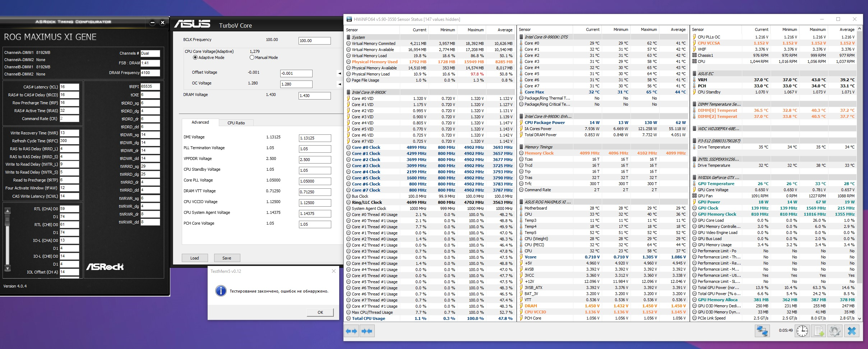Select Manual Mode radio button
Image resolution: width=868 pixels, height=349 pixels.
click(x=252, y=58)
